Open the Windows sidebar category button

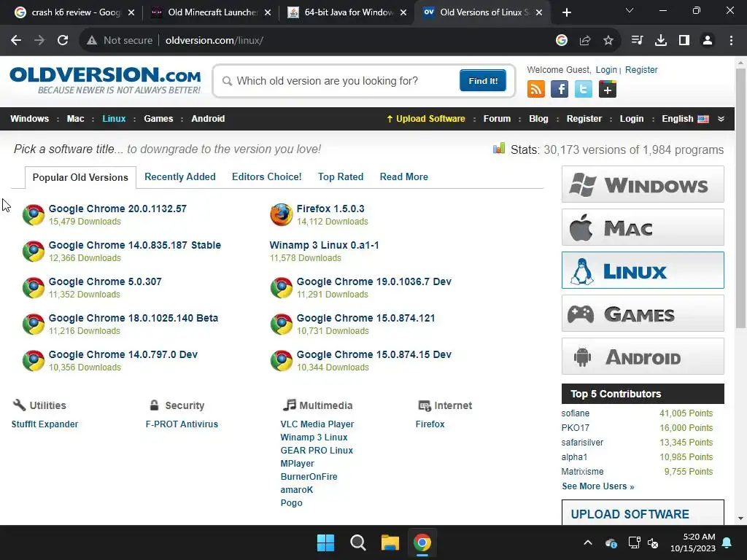click(643, 184)
